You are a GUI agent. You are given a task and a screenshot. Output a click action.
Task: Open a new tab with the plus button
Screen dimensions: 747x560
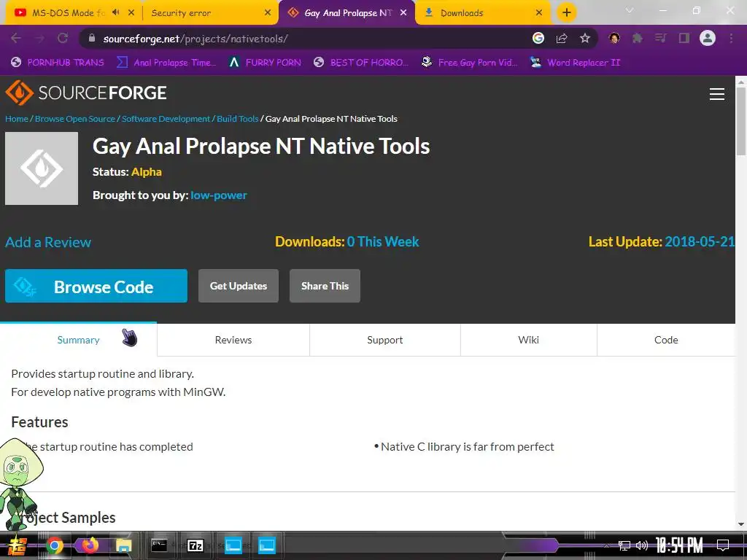point(566,12)
